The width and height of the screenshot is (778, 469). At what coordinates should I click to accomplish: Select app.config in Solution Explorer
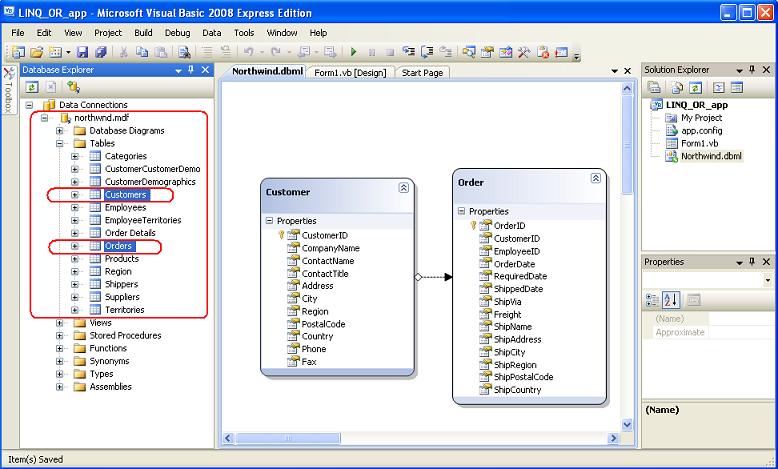click(x=702, y=131)
